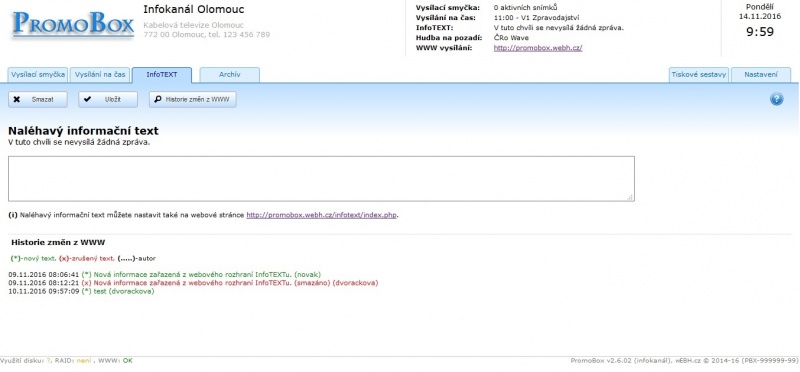
Task: Click the 10.11.2016 test history entry
Action: tap(81, 291)
